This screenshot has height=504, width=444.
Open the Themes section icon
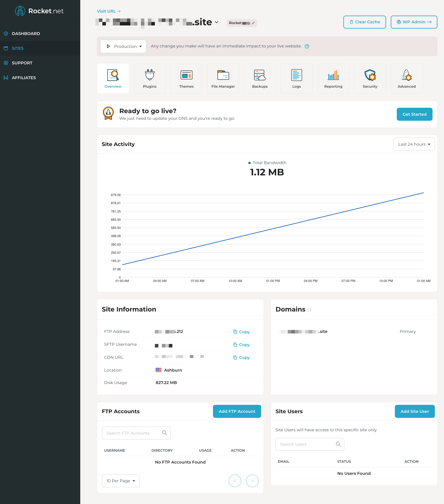point(186,75)
